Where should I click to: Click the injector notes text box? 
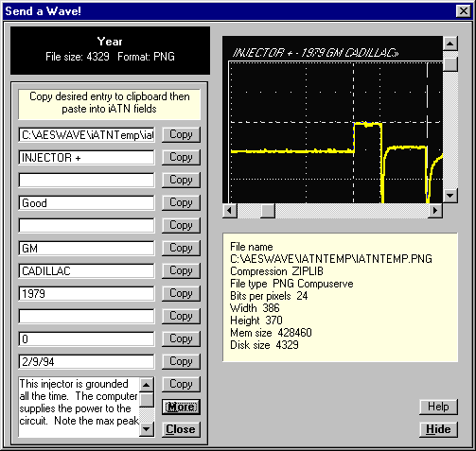(x=79, y=407)
